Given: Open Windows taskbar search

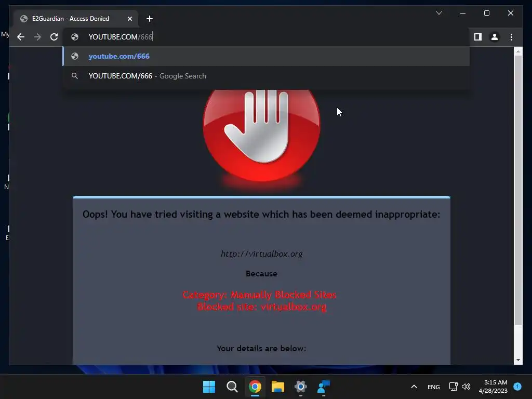Looking at the screenshot, I should click(232, 387).
